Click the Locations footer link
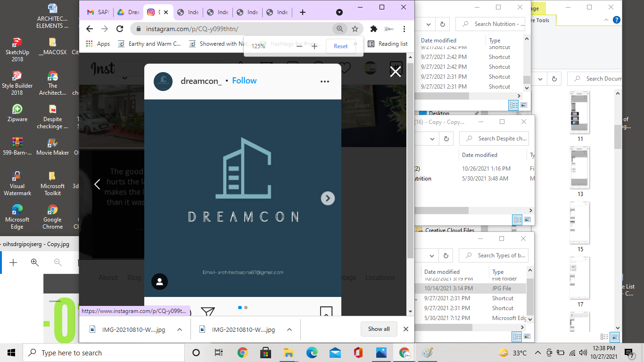 tap(380, 278)
